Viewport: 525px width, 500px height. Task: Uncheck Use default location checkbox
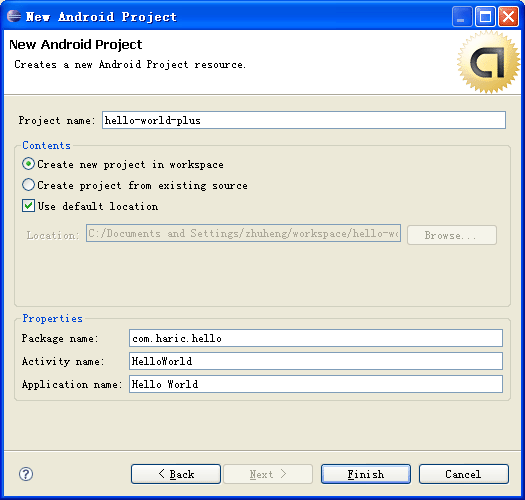(28, 206)
